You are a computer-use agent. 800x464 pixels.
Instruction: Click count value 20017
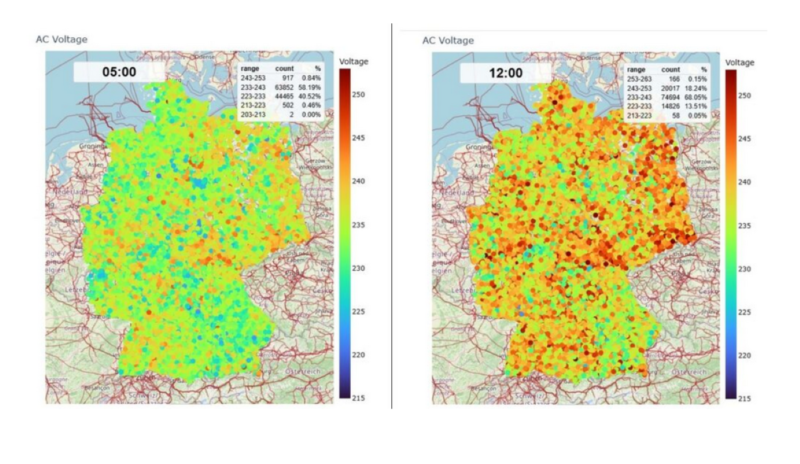[x=670, y=88]
